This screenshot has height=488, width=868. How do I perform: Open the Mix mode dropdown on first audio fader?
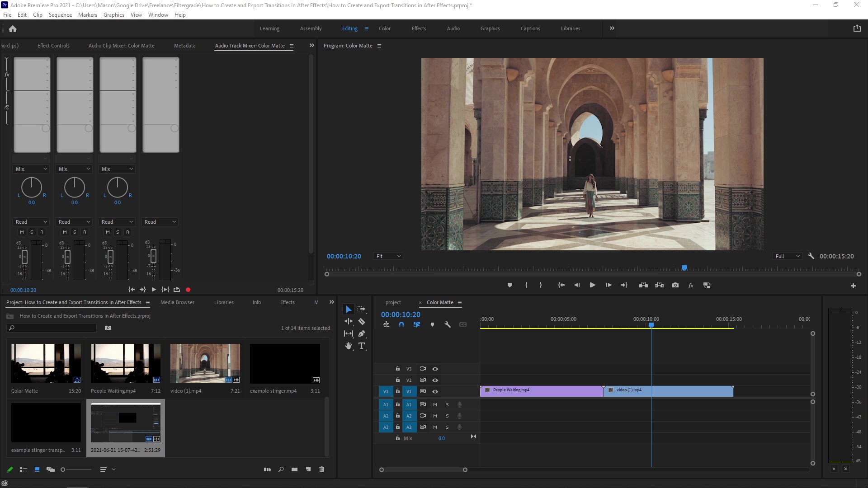(31, 169)
